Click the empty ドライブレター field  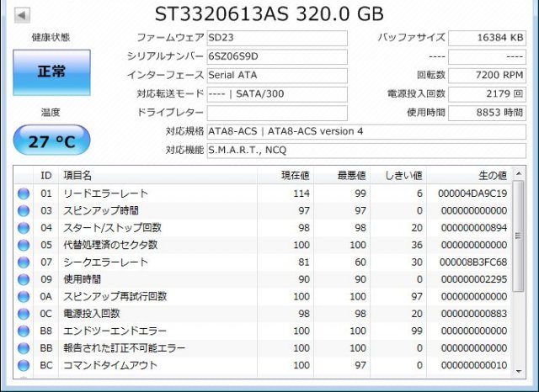(x=277, y=113)
